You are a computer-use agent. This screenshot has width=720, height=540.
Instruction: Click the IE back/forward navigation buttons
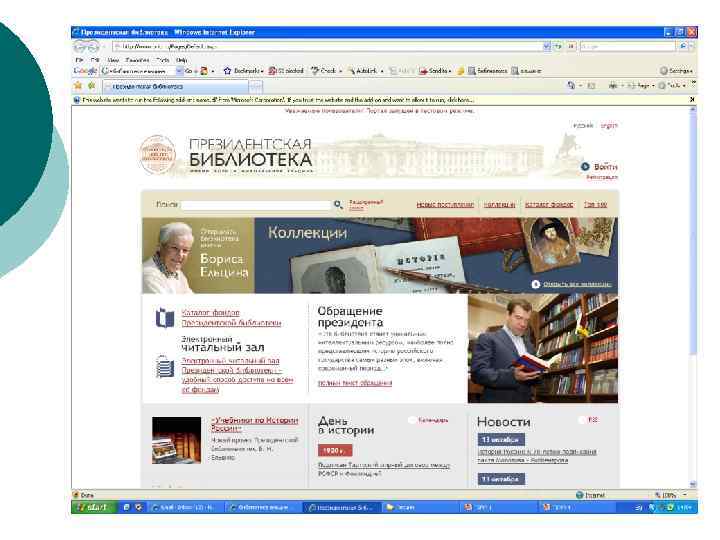pos(86,46)
